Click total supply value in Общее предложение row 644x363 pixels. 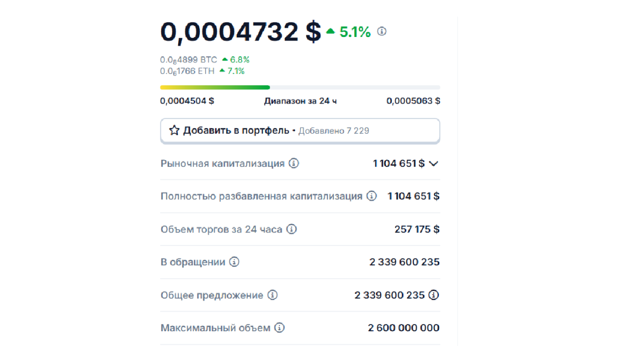390,295
